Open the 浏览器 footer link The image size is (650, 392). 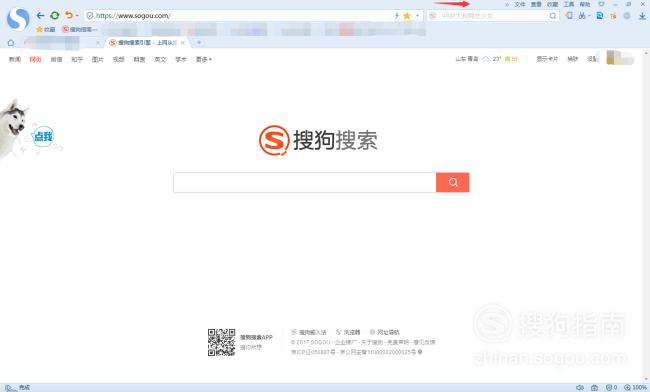(x=348, y=332)
